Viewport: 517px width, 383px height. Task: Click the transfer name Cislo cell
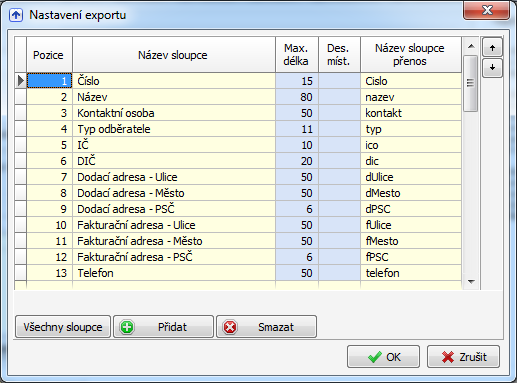411,81
